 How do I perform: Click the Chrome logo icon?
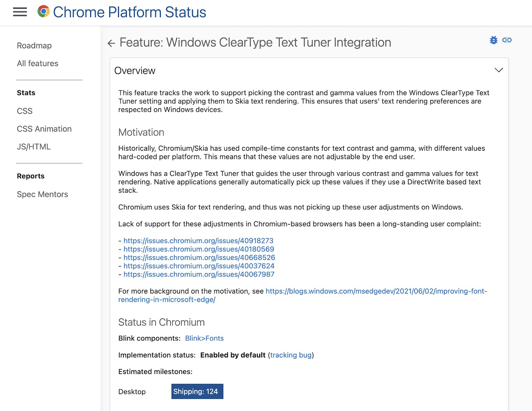point(43,12)
